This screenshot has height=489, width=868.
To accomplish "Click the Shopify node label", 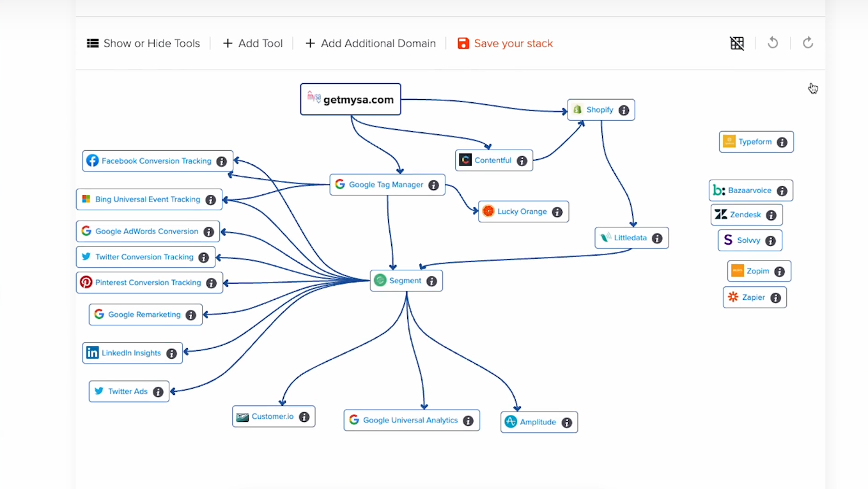I will click(600, 110).
